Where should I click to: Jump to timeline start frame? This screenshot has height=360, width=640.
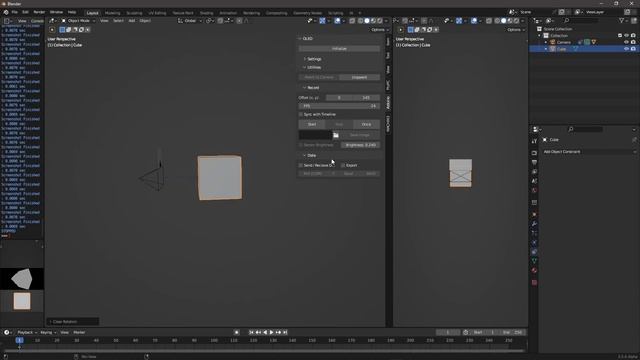251,332
